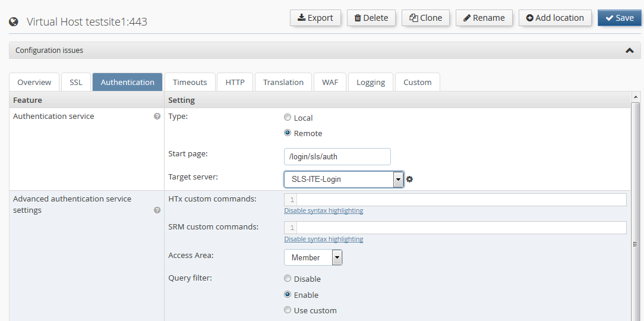The width and height of the screenshot is (644, 321).
Task: Switch to the Overview tab
Action: (34, 82)
